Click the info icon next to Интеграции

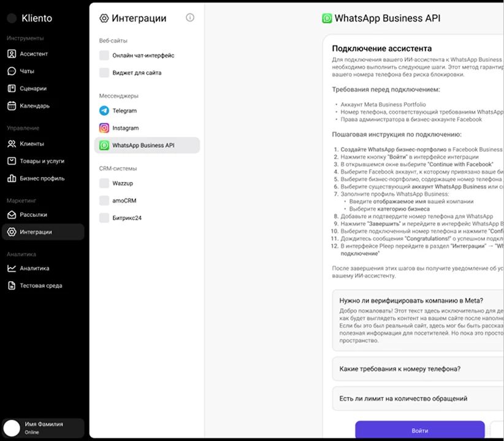[190, 18]
